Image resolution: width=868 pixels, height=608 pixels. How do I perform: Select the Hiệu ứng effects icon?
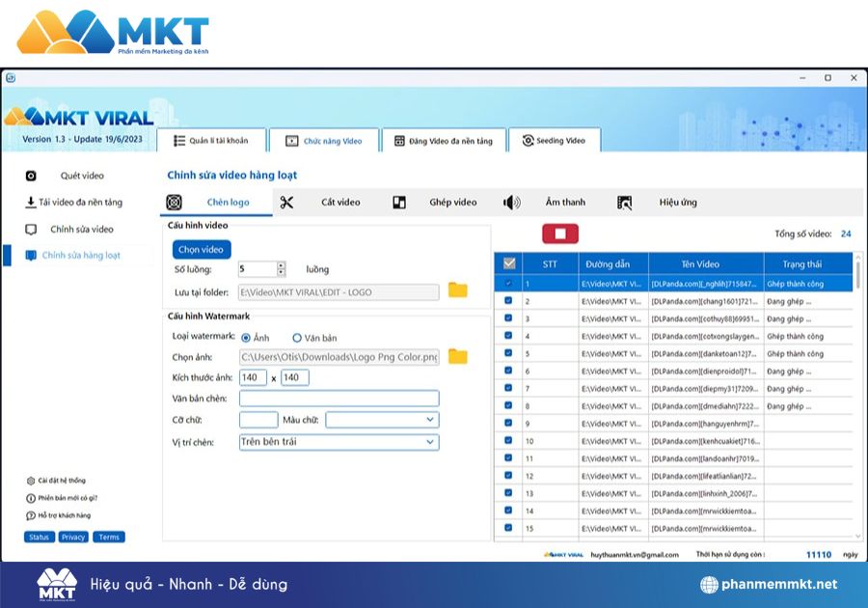point(625,203)
